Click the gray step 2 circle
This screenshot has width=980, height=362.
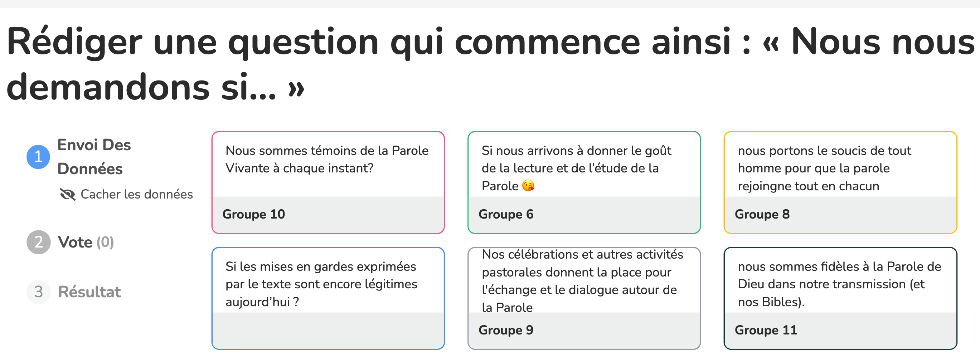pos(38,242)
